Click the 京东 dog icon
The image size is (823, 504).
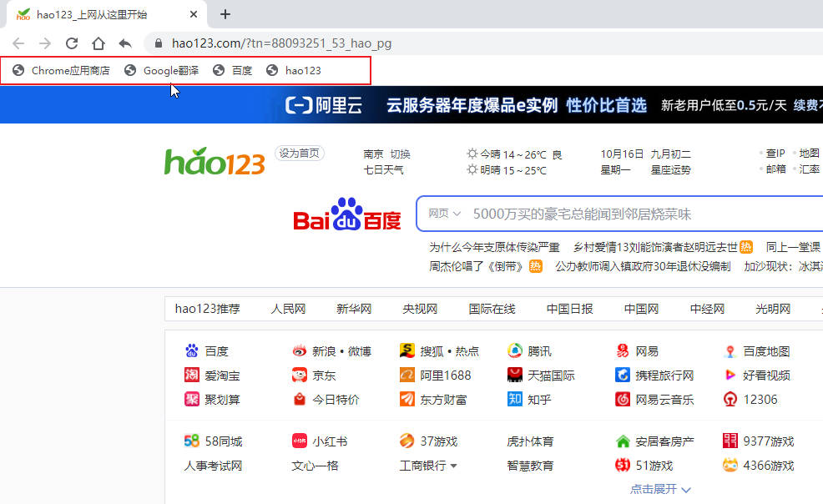pyautogui.click(x=299, y=375)
